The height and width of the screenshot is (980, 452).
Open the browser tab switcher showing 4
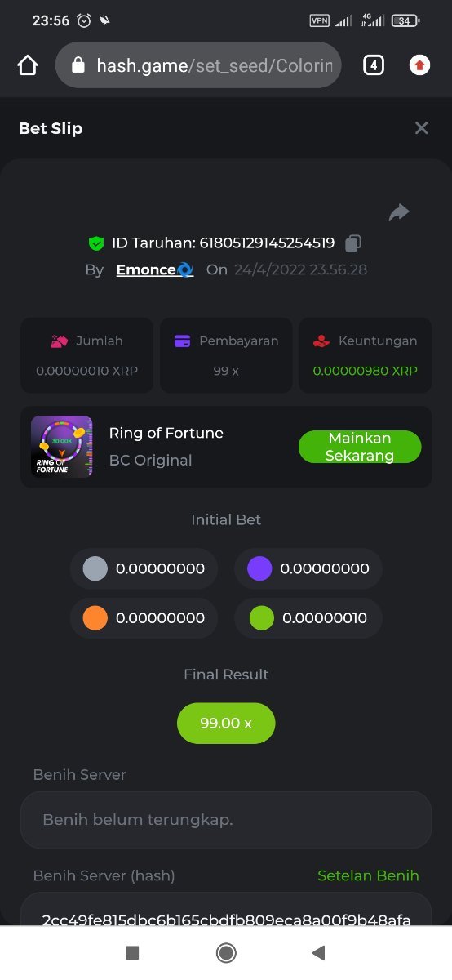coord(373,65)
